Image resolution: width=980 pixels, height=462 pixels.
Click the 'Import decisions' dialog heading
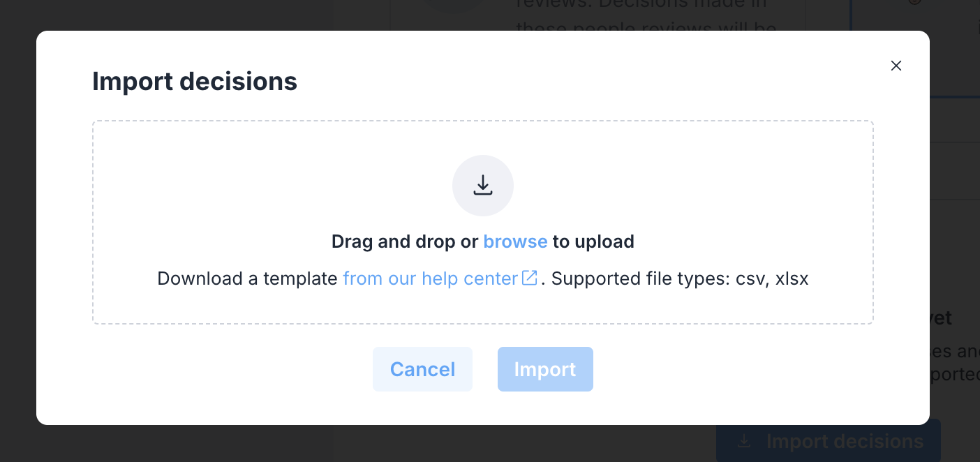(195, 82)
